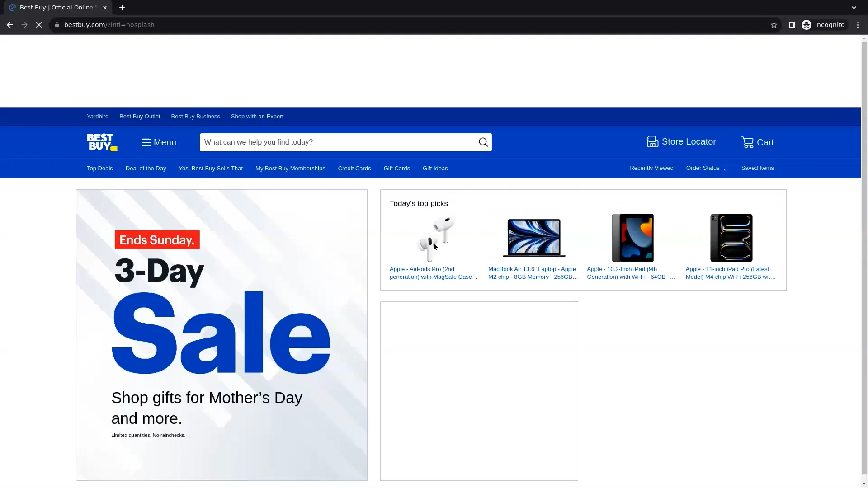Click the Incognito profile icon
Screen dimensions: 868x488
(x=807, y=25)
